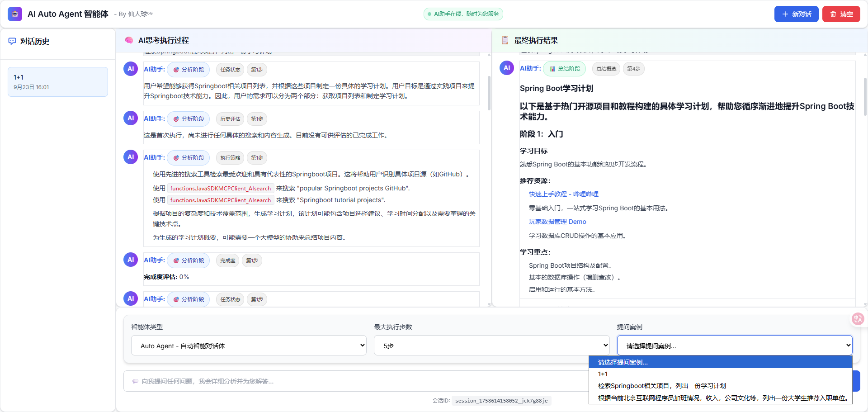Screen dimensions: 868x412
Task: Open the 智能体类型 Auto Agent dropdown
Action: click(249, 346)
